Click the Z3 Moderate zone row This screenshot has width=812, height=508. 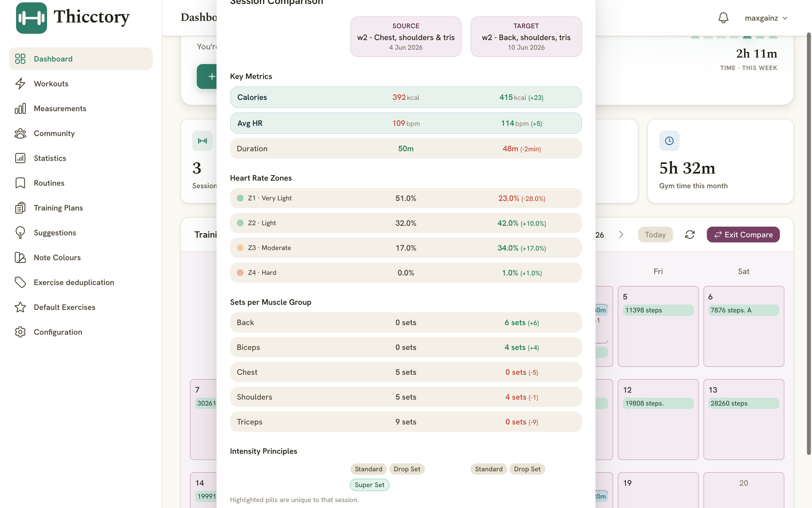(406, 248)
